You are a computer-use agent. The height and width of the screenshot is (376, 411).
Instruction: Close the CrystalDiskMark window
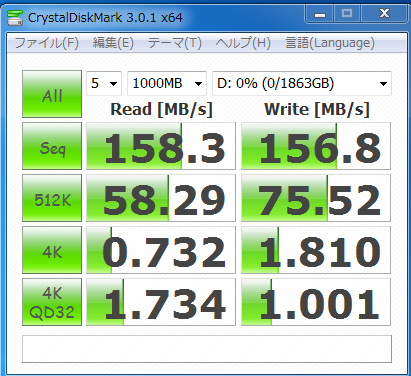point(384,14)
